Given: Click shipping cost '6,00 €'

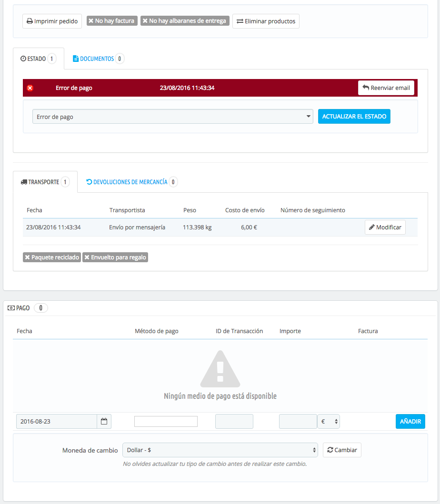Looking at the screenshot, I should [249, 227].
